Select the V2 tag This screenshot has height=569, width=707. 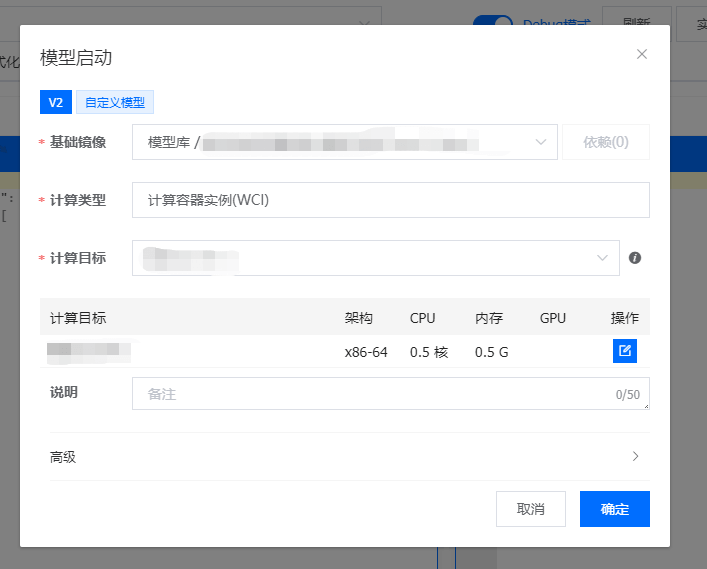[56, 102]
